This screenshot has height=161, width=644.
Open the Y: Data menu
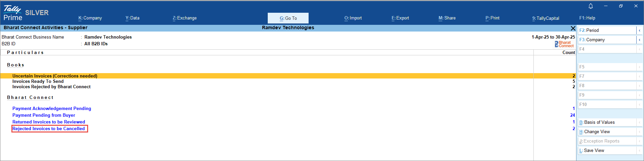tap(132, 18)
